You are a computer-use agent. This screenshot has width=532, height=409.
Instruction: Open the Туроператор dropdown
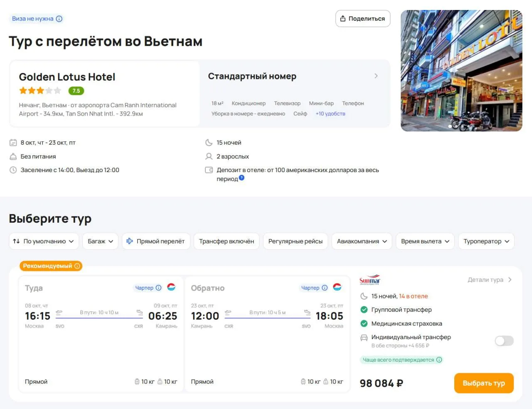[x=486, y=241]
